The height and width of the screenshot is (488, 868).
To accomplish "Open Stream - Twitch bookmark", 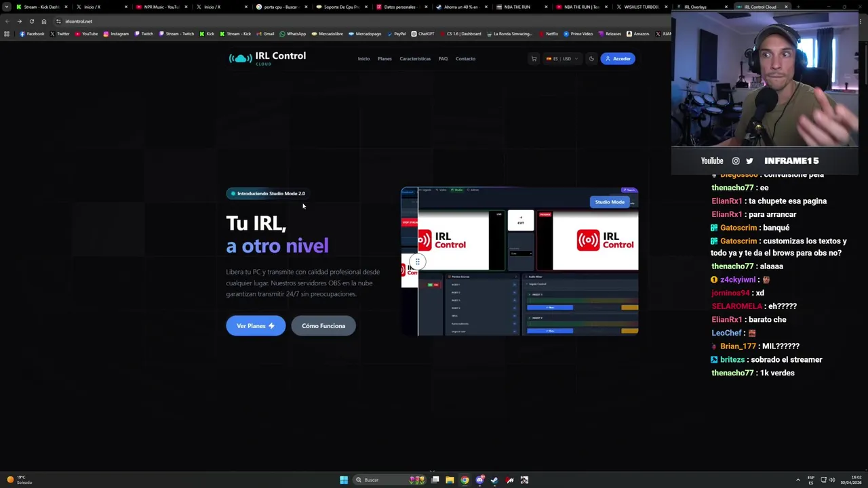I will 176,34.
